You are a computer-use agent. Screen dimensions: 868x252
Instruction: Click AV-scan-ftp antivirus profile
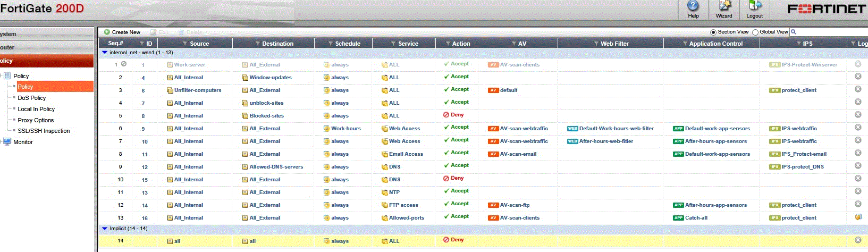[x=515, y=205]
